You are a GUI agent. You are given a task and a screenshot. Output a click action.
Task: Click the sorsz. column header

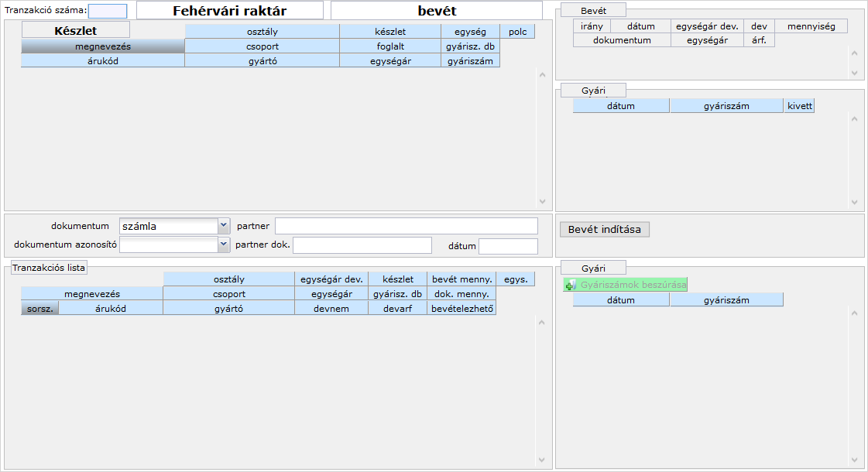point(39,308)
